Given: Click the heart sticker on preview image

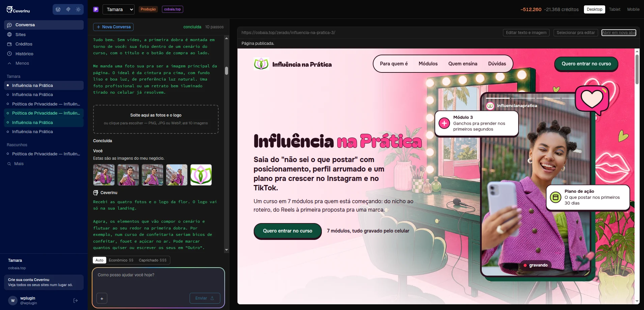Looking at the screenshot, I should click(593, 100).
